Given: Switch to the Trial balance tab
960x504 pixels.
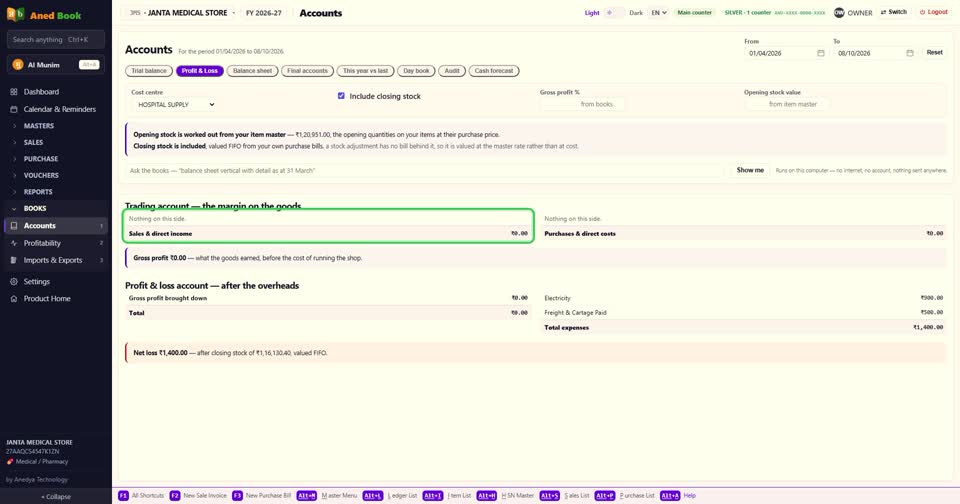Looking at the screenshot, I should 149,71.
